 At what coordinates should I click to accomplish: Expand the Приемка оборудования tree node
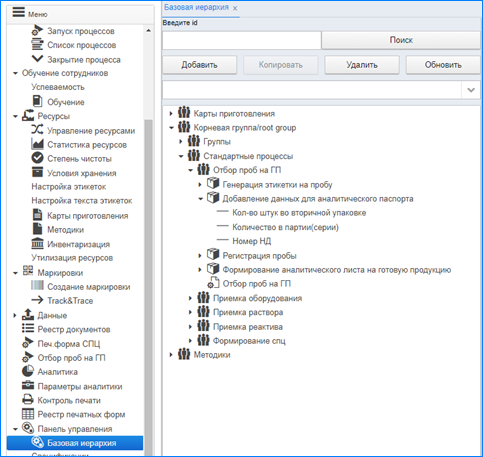(190, 298)
